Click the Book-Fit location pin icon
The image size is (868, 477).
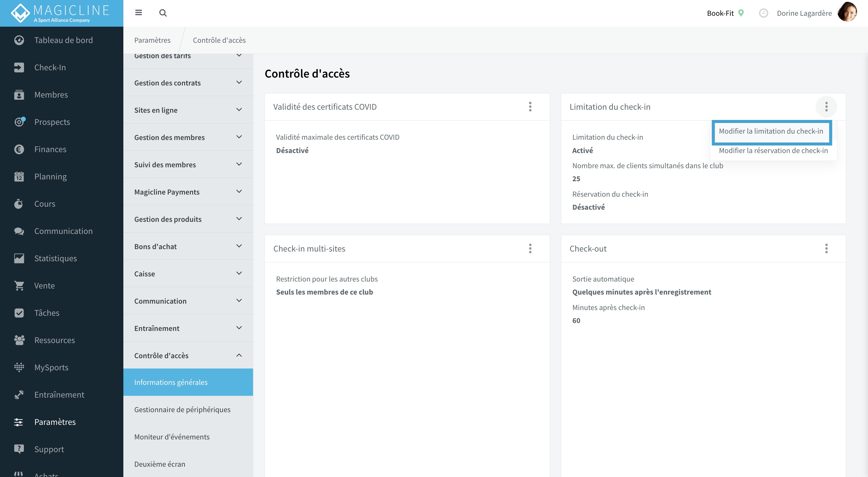click(741, 13)
